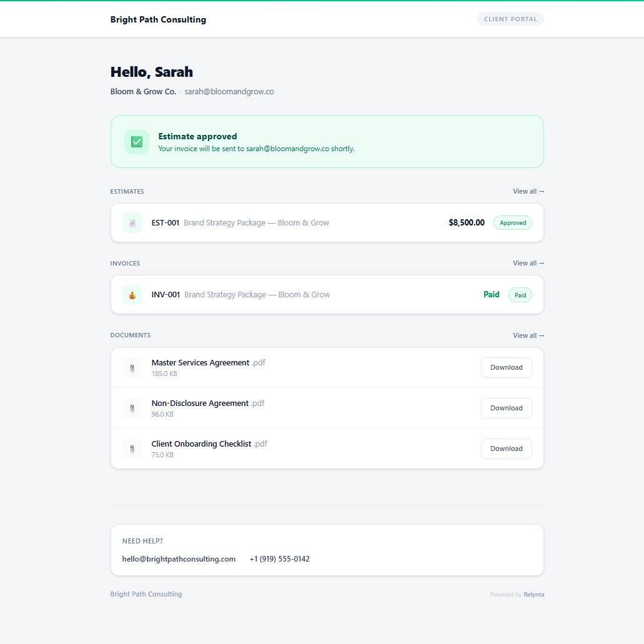Screen dimensions: 644x644
Task: Switch to the Client Portal tab
Action: (510, 19)
